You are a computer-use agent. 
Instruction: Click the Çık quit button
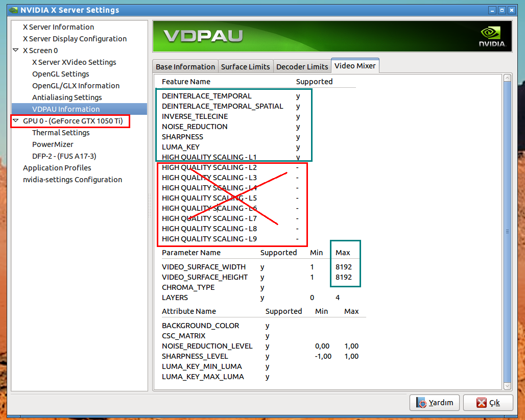pos(488,402)
